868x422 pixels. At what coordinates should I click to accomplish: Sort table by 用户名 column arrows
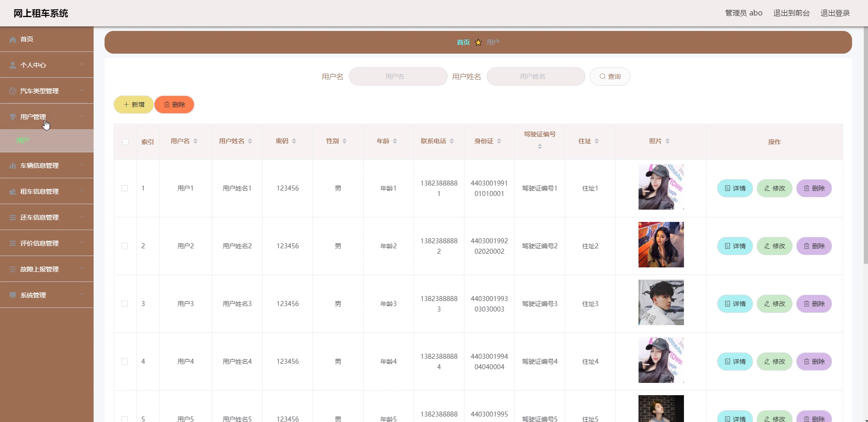point(195,141)
